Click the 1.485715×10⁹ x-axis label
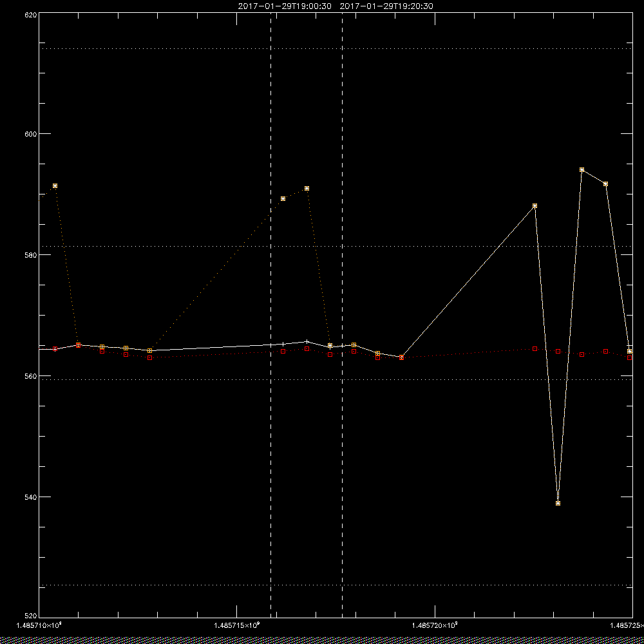 [x=237, y=625]
